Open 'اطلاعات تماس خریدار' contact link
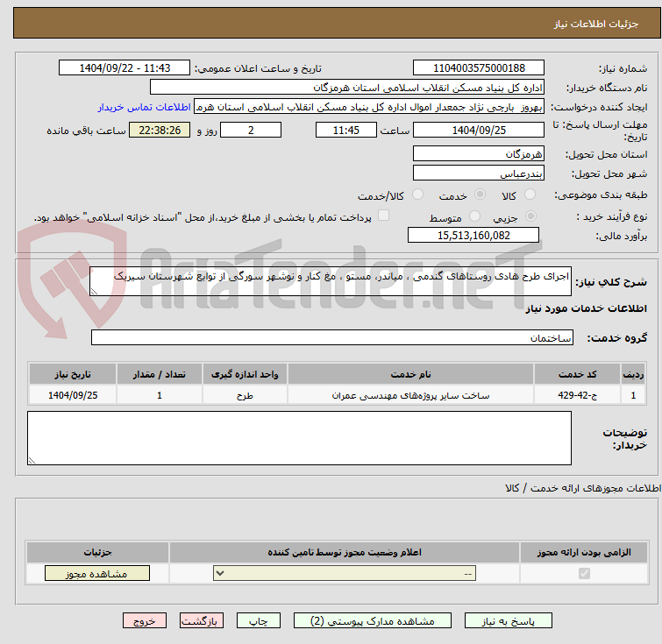 [x=144, y=107]
